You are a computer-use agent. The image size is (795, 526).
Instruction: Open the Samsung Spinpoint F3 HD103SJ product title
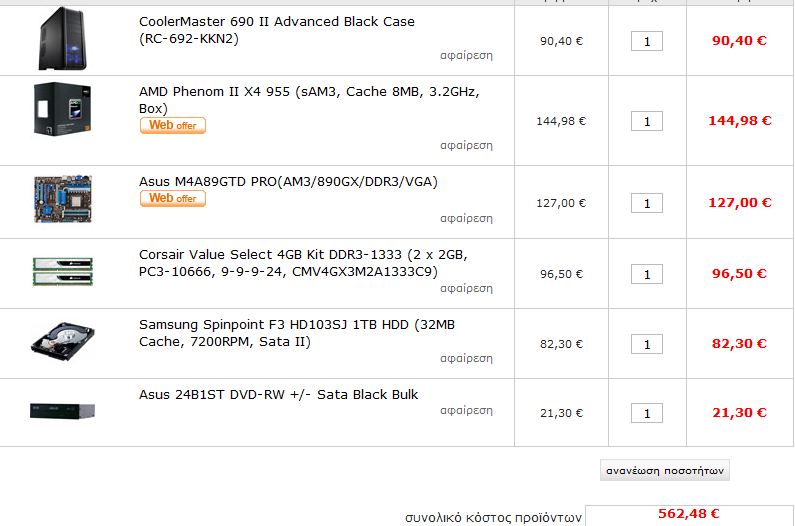(297, 333)
